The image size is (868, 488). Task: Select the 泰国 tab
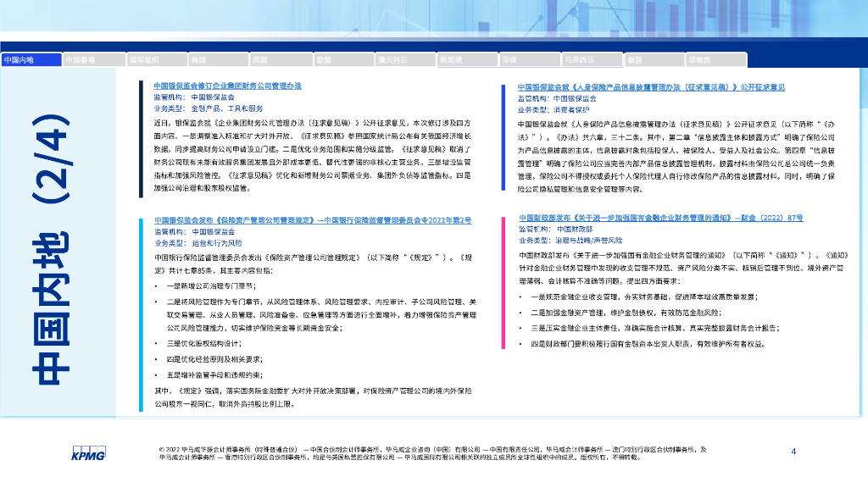654,60
